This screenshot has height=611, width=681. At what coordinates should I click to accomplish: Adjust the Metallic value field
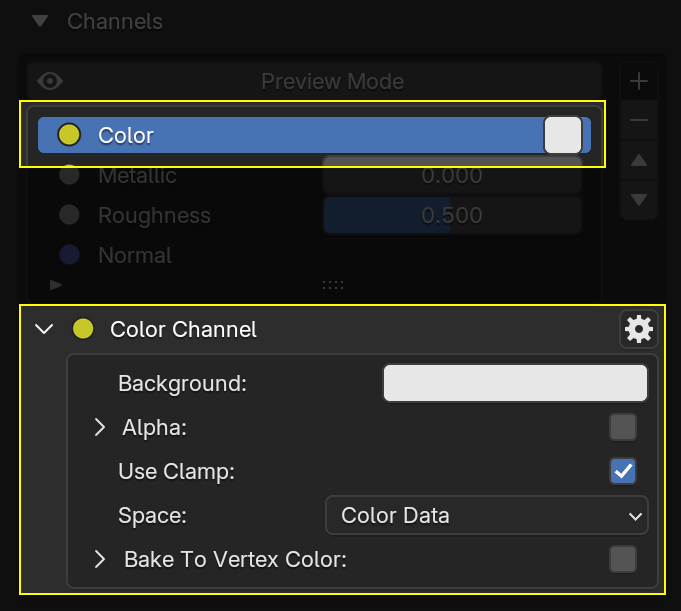click(452, 175)
